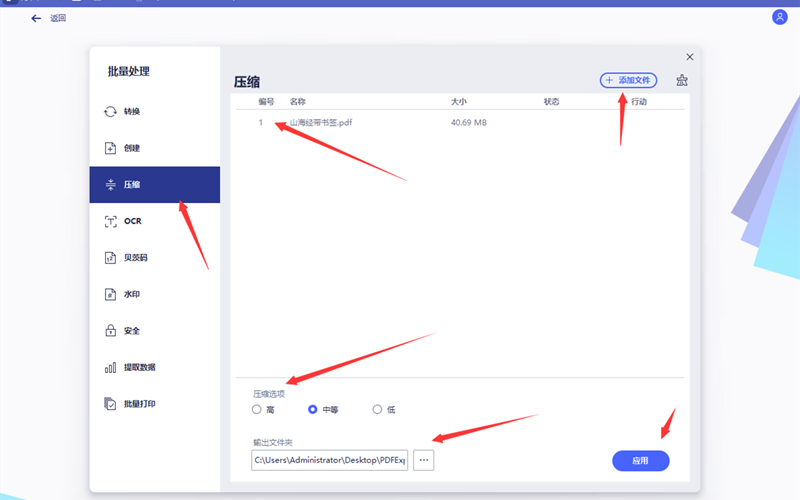Open output folder browse button (…)

(424, 460)
